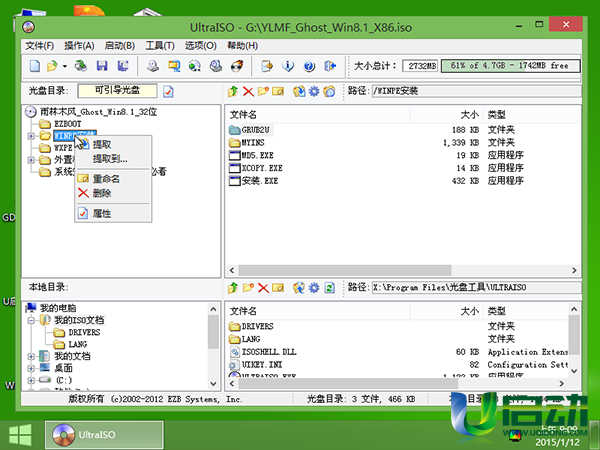Click Up folder icon in disc file toolbar
600x450 pixels.
(233, 91)
